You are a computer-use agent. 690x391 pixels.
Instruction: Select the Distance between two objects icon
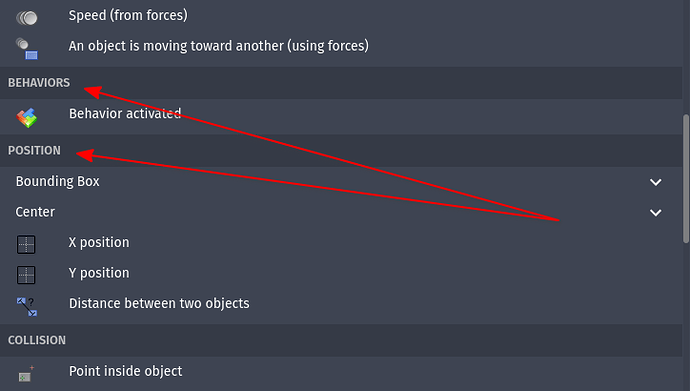click(x=27, y=307)
